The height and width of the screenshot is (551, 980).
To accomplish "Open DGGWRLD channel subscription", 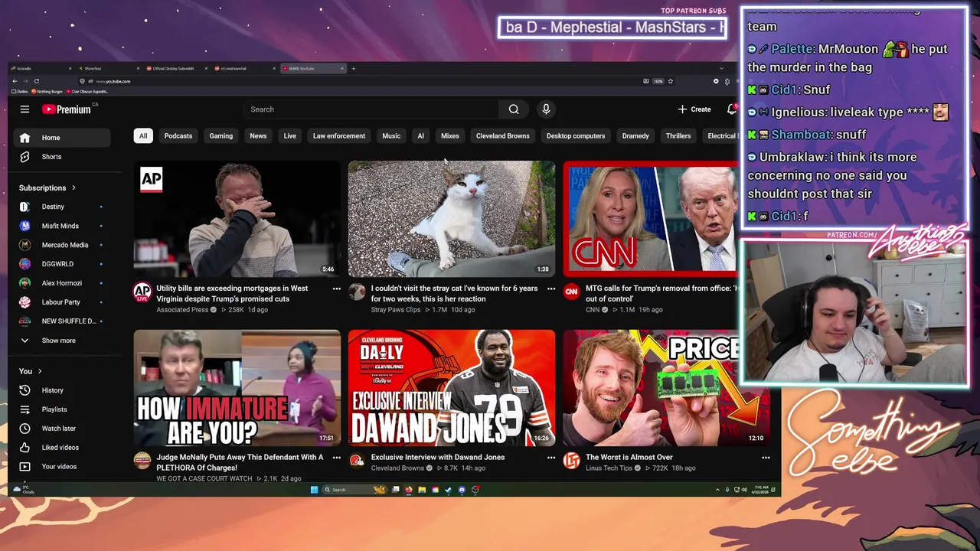I will (x=62, y=264).
